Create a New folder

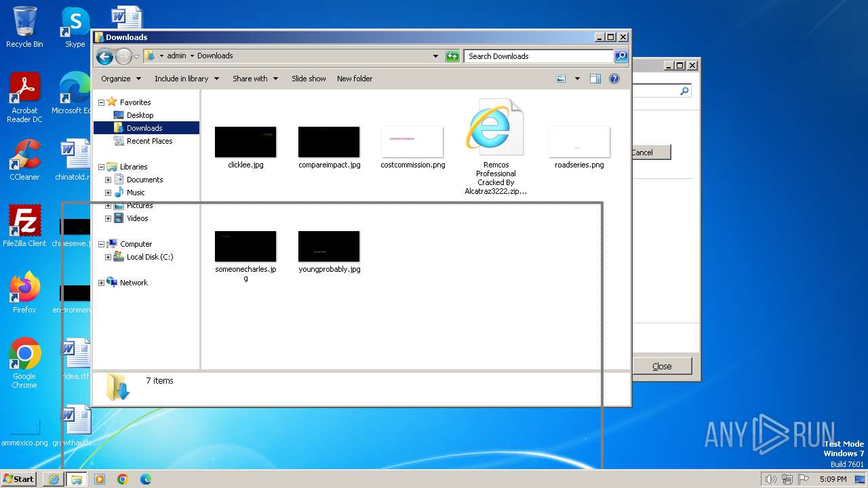[355, 79]
